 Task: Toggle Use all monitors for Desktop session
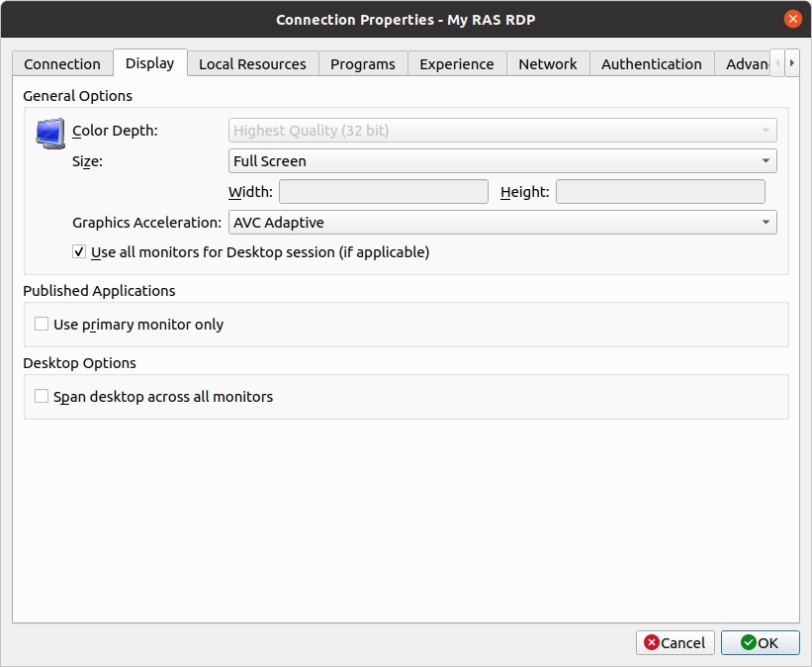coord(79,252)
